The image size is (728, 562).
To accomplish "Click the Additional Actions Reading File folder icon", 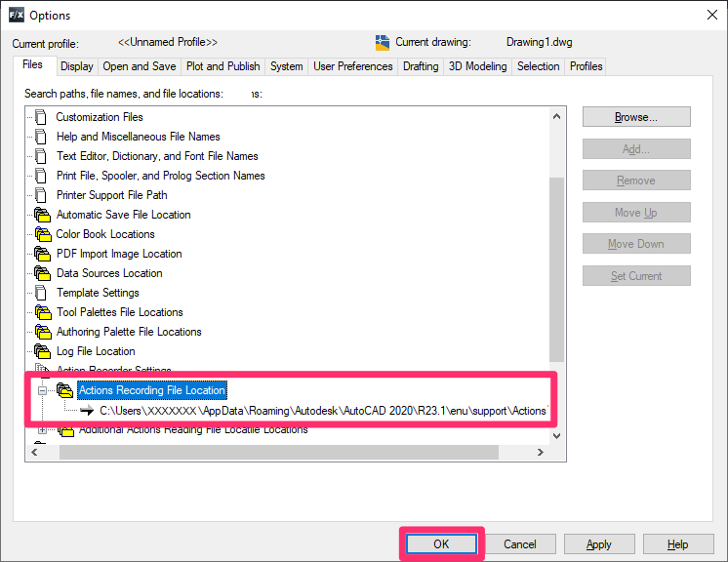I will 66,430.
